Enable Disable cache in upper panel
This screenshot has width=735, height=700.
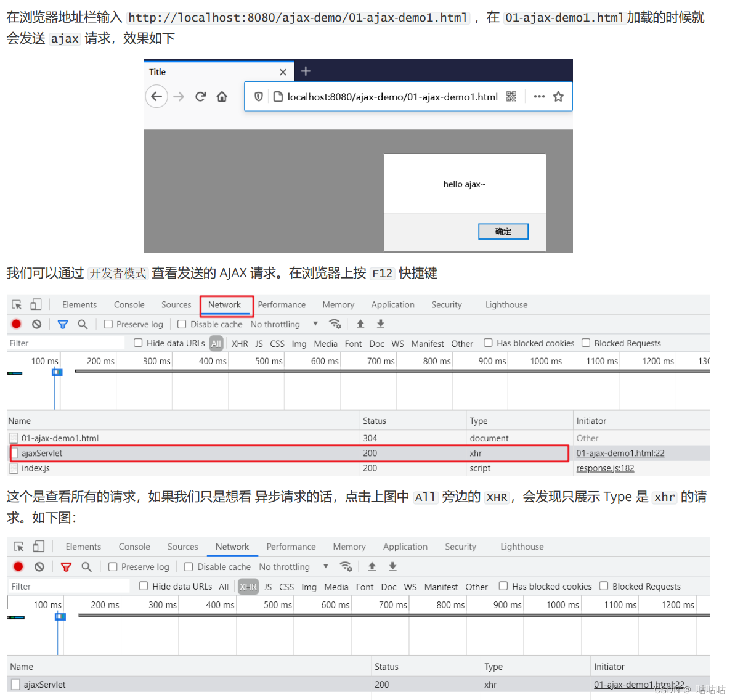click(x=182, y=324)
